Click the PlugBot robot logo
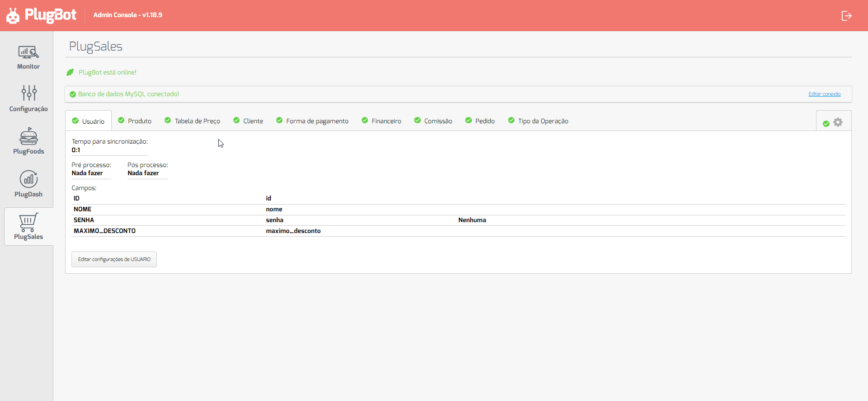 (13, 15)
